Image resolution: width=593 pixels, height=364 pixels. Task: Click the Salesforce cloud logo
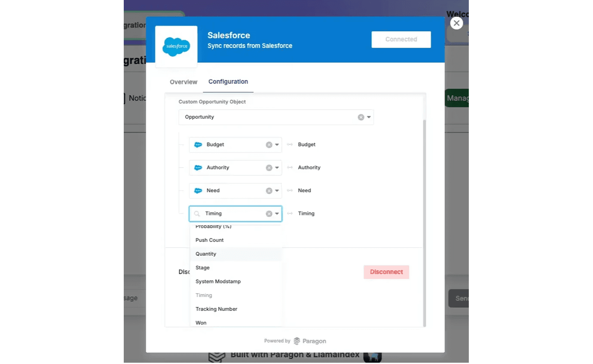click(176, 46)
